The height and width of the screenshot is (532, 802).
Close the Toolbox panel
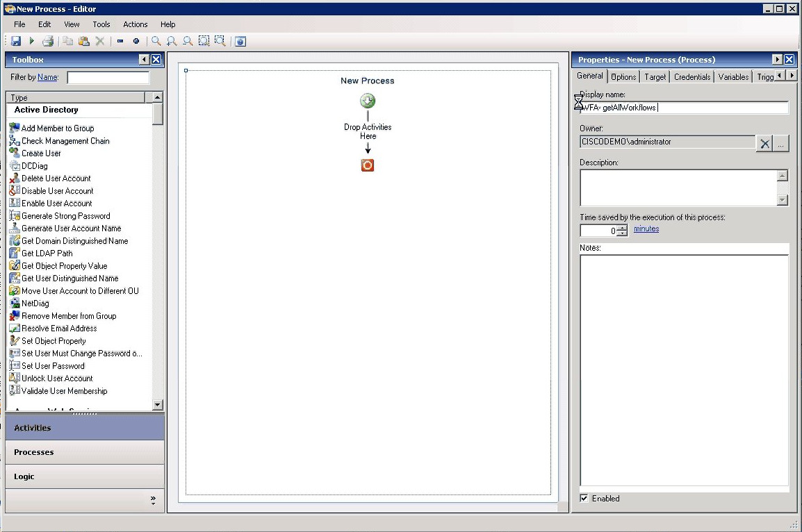[156, 59]
